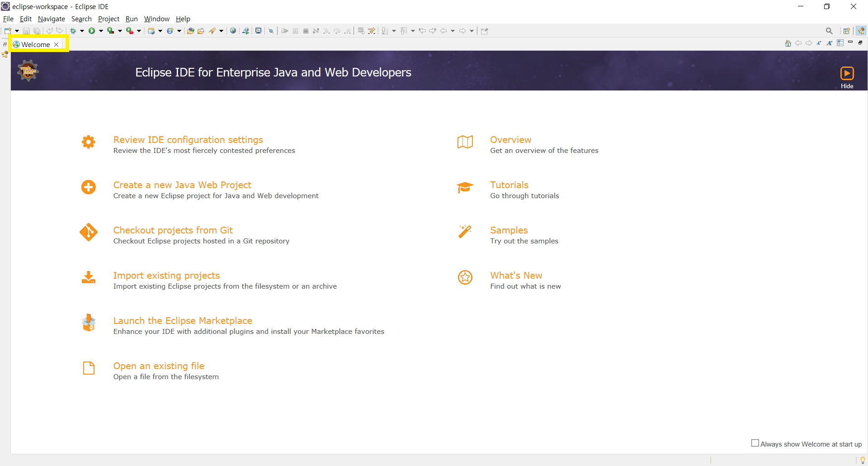Click the Coverage run icon

tap(110, 31)
